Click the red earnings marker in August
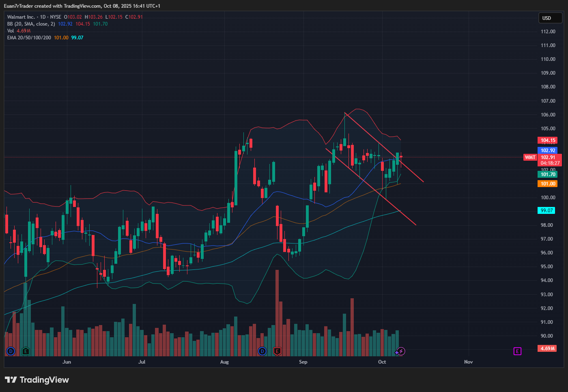Image resolution: width=568 pixels, height=392 pixels. 278,351
